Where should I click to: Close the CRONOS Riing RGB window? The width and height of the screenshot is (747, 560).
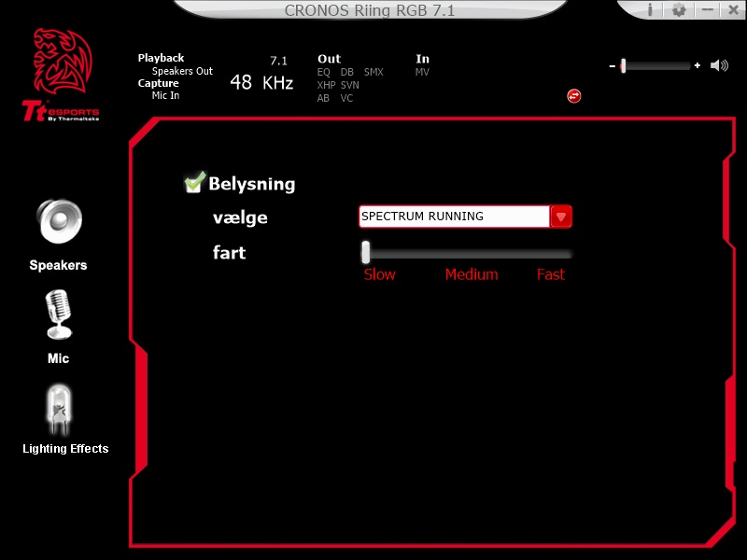734,9
